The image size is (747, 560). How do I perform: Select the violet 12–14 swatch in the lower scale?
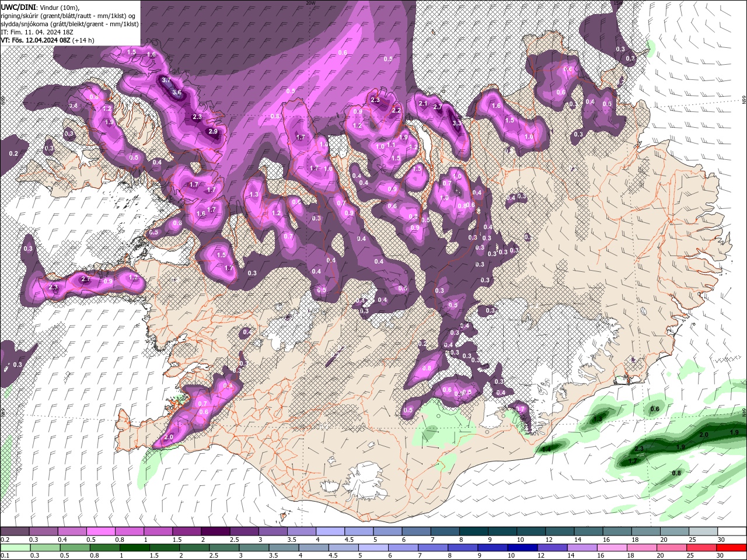pos(552,548)
